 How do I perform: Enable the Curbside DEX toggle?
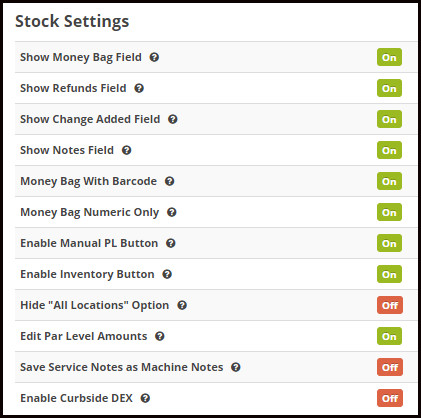(x=390, y=398)
